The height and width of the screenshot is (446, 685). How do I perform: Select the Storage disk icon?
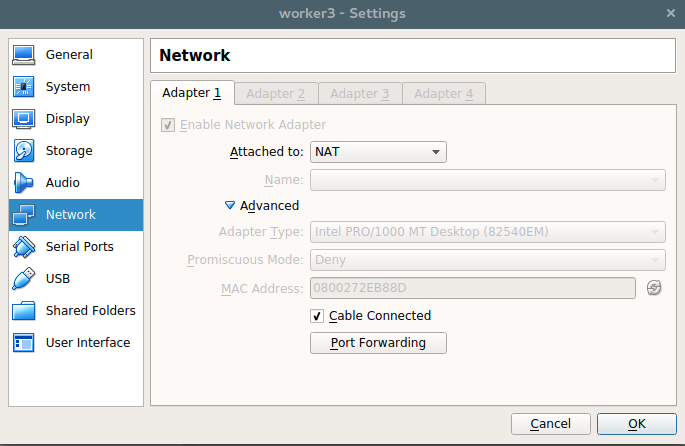[24, 150]
